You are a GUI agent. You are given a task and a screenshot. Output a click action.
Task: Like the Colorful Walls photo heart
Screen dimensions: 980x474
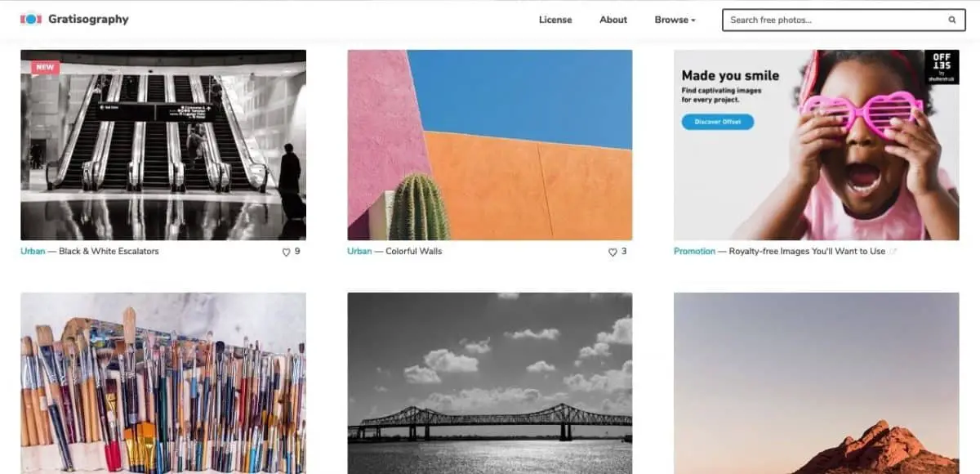612,252
